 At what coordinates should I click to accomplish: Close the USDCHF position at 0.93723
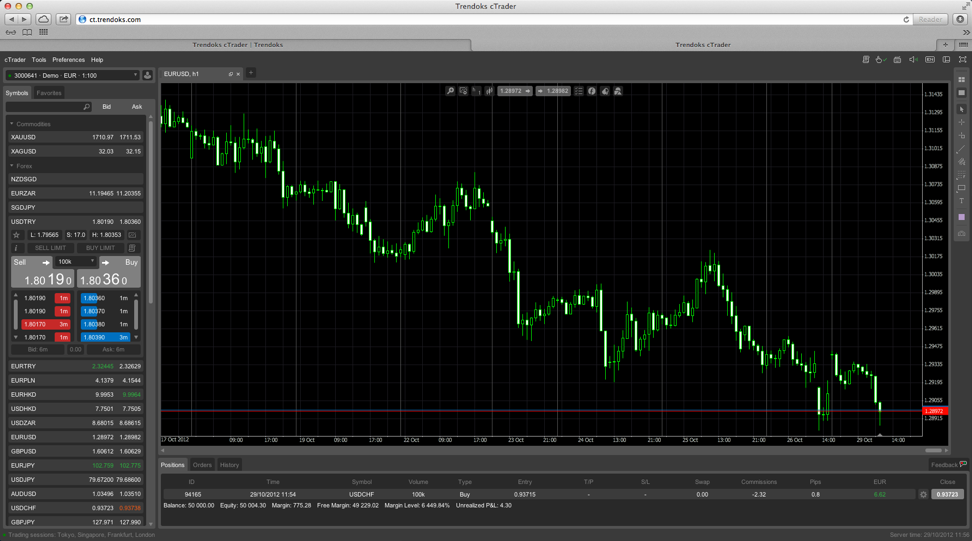[x=946, y=494]
